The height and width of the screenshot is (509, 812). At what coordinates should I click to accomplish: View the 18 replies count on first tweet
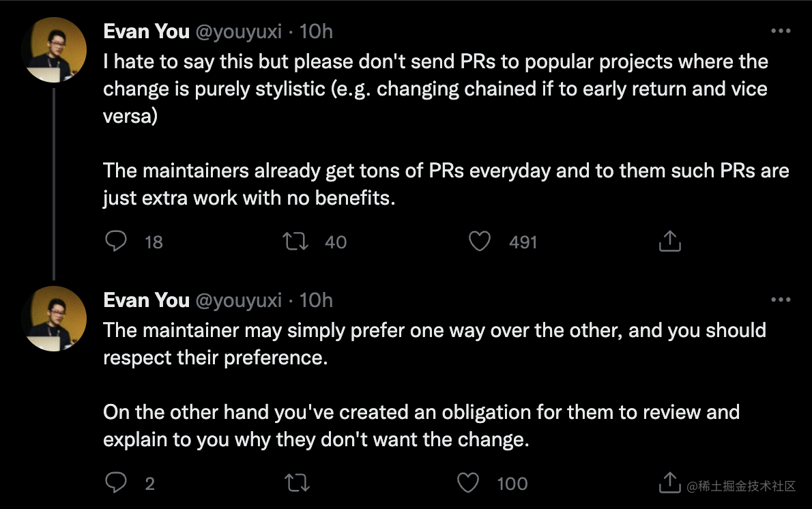(x=154, y=242)
